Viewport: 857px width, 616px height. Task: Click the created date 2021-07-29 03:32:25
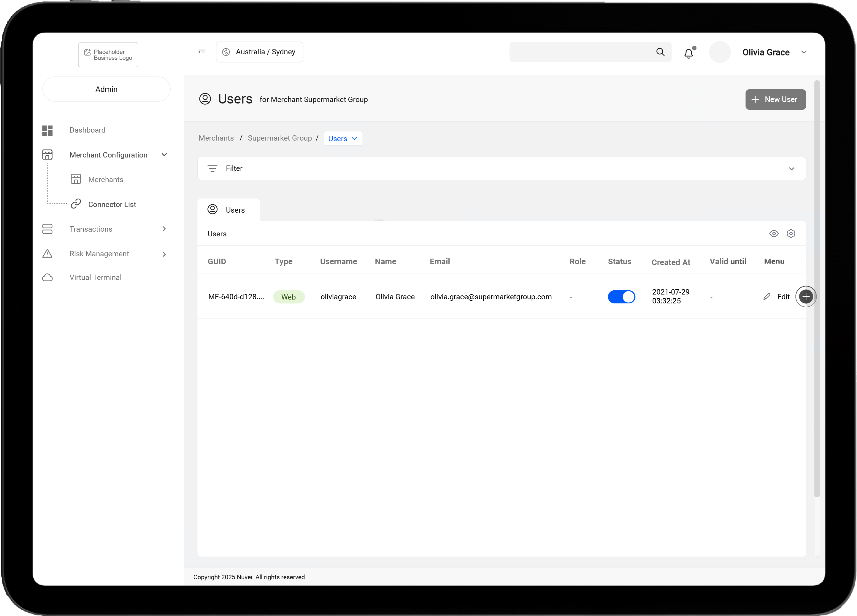coord(671,297)
